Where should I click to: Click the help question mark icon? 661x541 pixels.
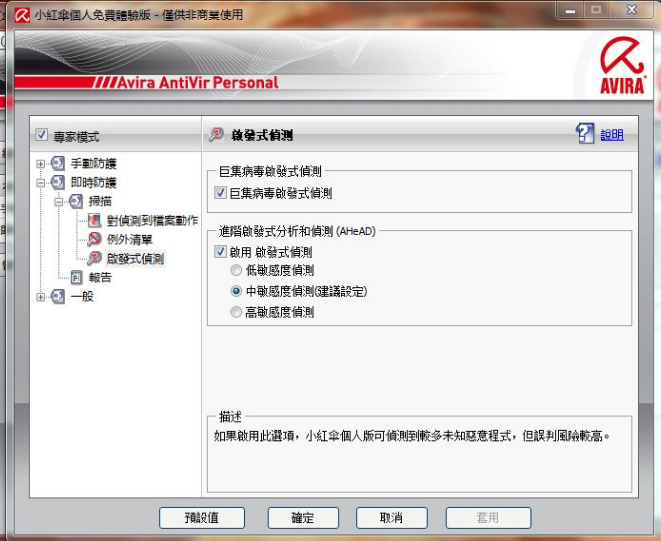(x=586, y=134)
